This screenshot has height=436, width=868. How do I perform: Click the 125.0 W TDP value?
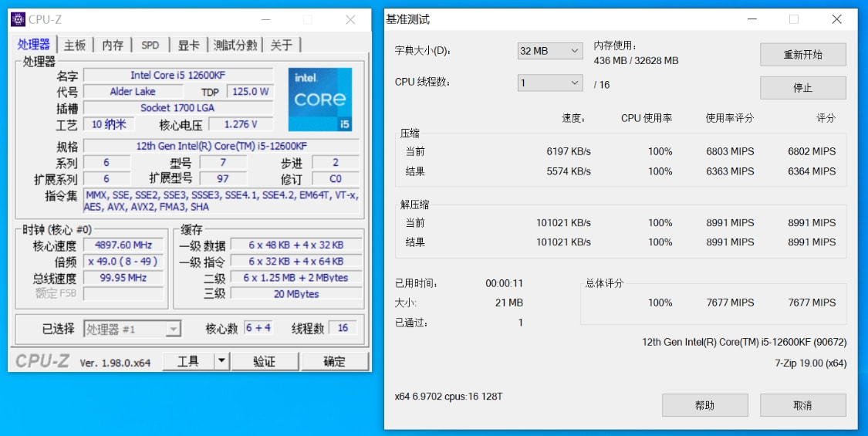point(250,91)
